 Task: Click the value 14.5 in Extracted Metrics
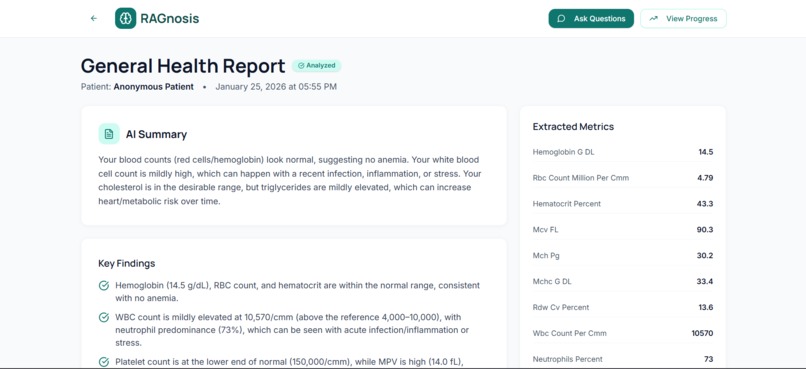pos(705,152)
